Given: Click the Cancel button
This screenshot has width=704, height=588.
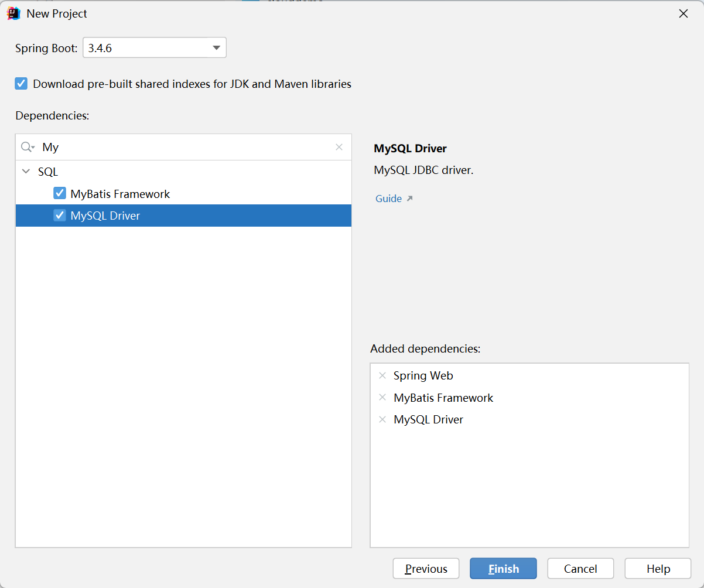Looking at the screenshot, I should (580, 569).
